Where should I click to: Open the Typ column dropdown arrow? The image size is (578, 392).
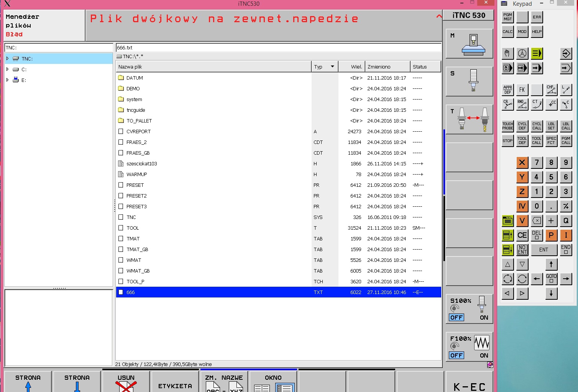[332, 67]
